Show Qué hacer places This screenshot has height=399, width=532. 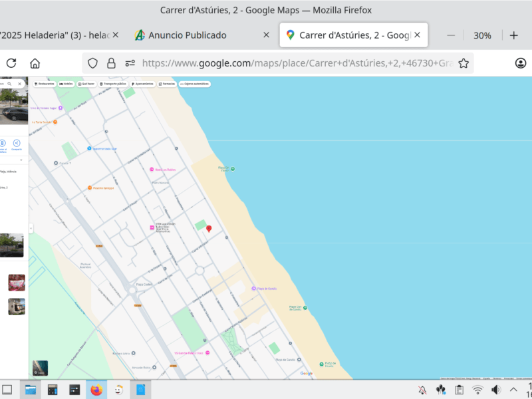(x=86, y=84)
